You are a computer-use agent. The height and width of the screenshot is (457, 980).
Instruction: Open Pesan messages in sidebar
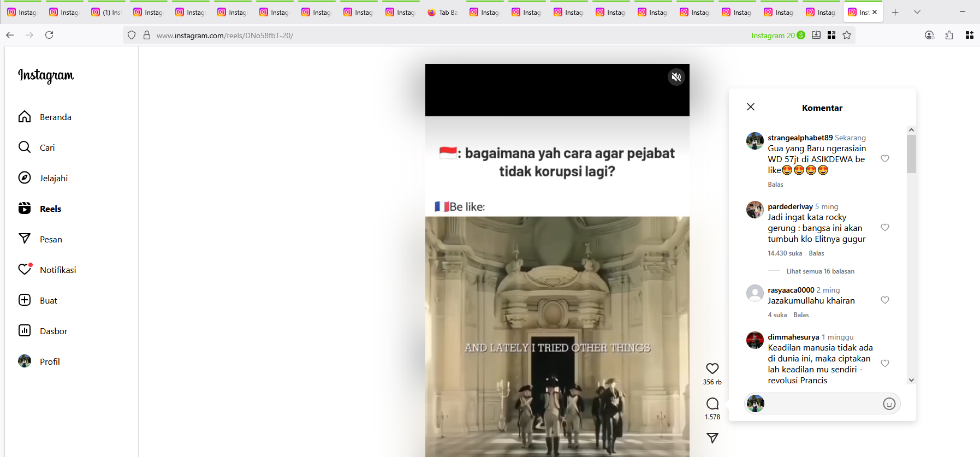[x=40, y=239]
